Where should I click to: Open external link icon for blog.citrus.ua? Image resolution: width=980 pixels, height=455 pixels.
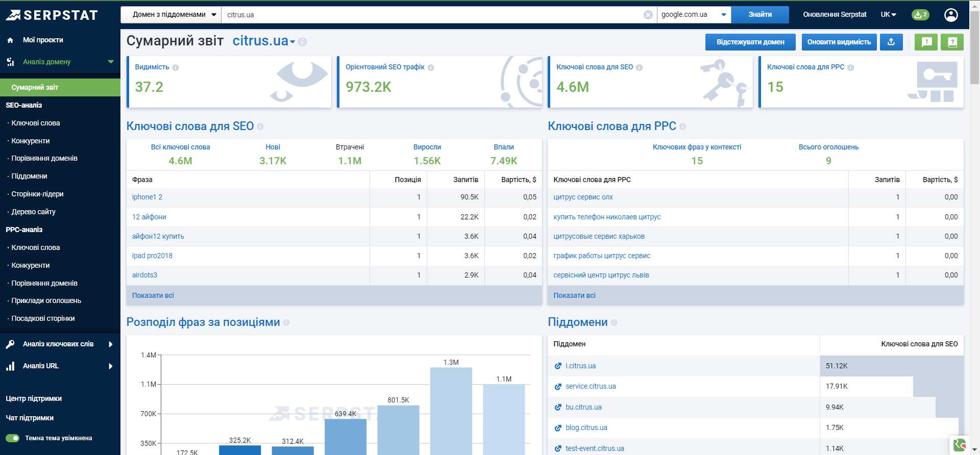point(558,428)
